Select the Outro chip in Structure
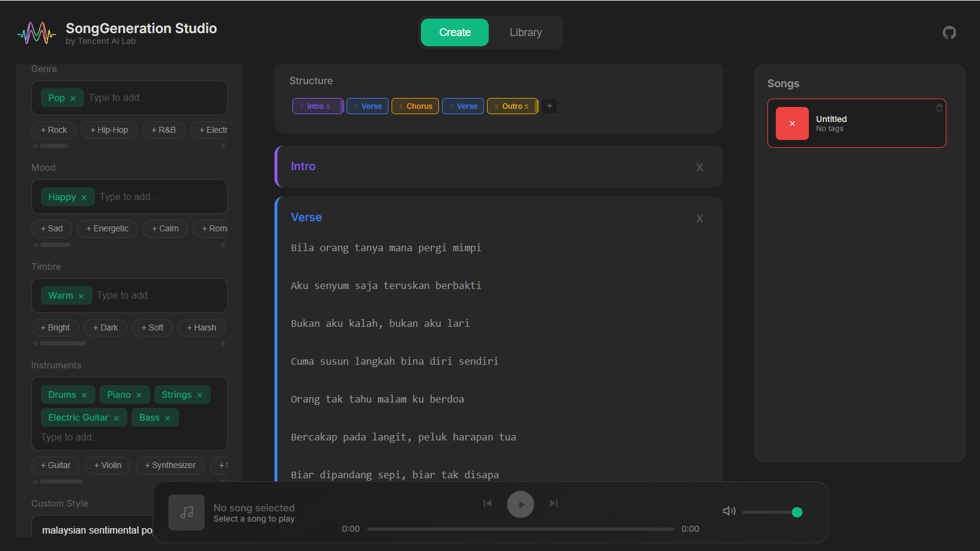This screenshot has width=980, height=551. click(x=513, y=106)
